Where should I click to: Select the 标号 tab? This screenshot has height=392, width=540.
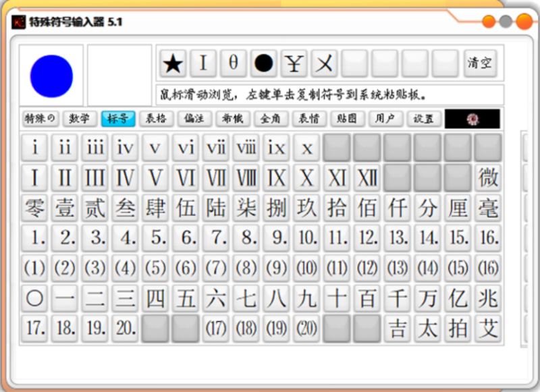[117, 119]
